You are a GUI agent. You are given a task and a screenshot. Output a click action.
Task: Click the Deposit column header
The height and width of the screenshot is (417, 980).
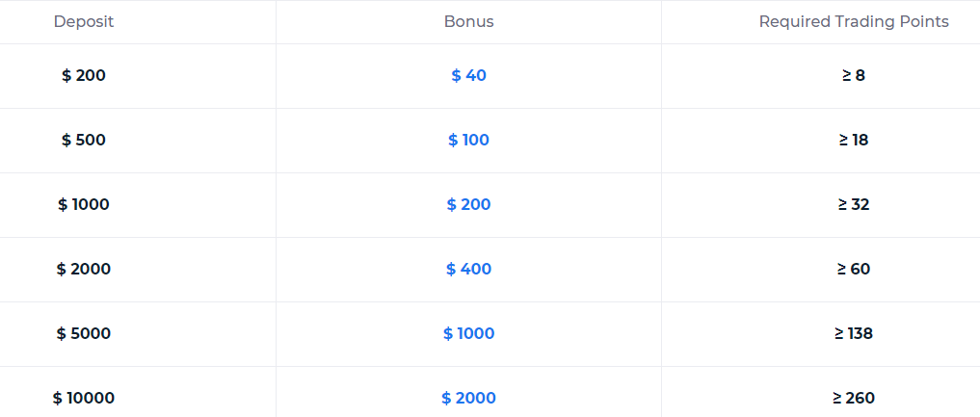(84, 22)
